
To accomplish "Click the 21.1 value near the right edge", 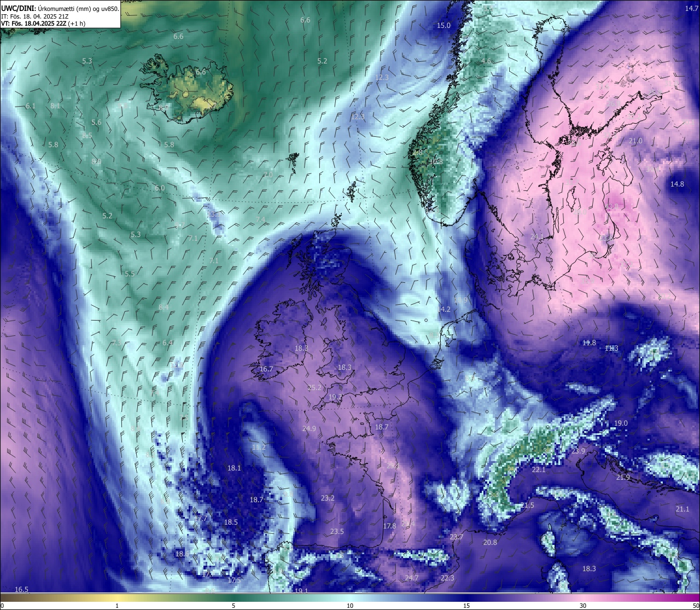I will pos(682,509).
